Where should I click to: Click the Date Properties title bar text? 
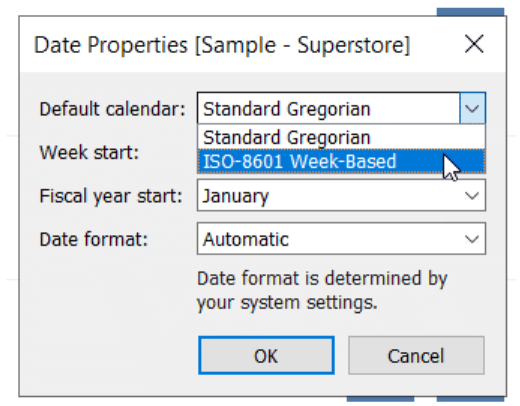111,45
